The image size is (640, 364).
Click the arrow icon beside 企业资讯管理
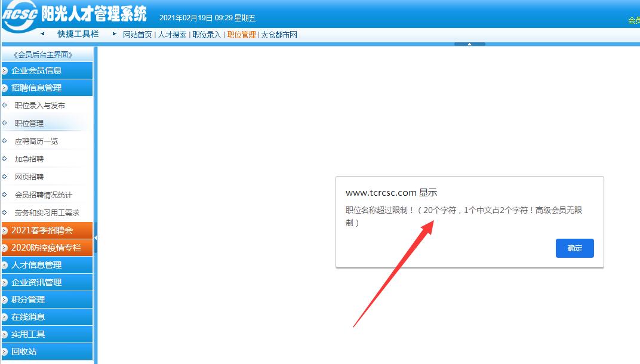[x=6, y=282]
